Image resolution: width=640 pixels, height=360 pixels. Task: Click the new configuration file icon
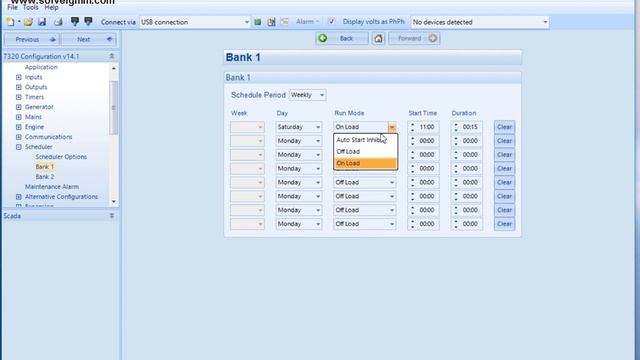click(11, 22)
